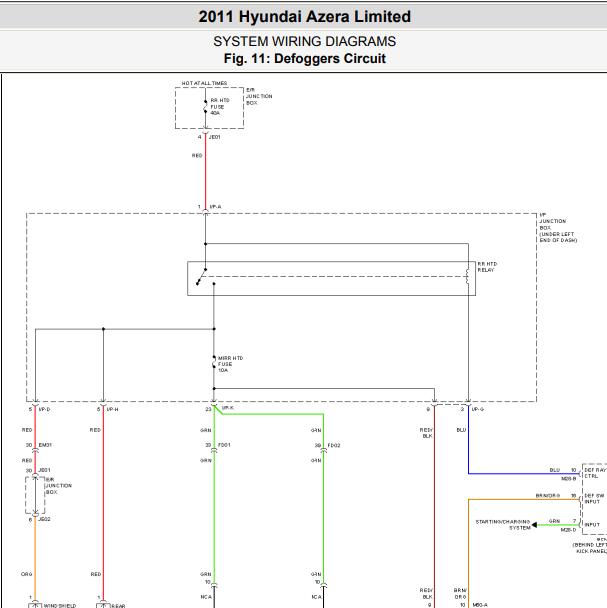Click the "BLU" label below I/P-G

coord(461,430)
